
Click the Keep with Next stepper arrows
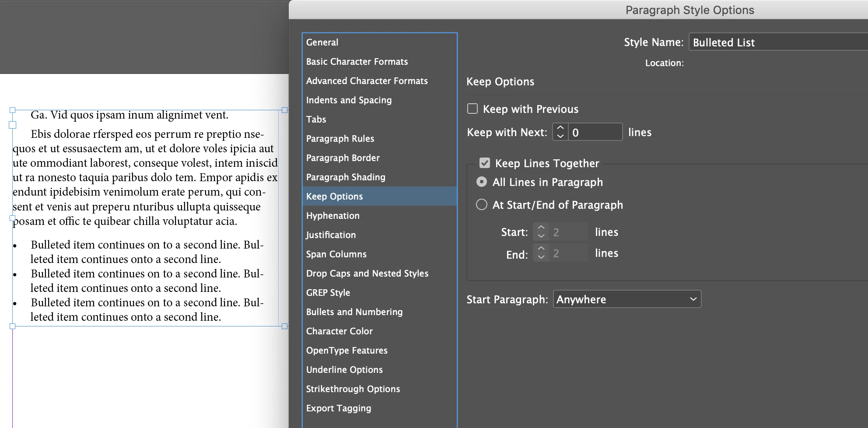pos(560,132)
